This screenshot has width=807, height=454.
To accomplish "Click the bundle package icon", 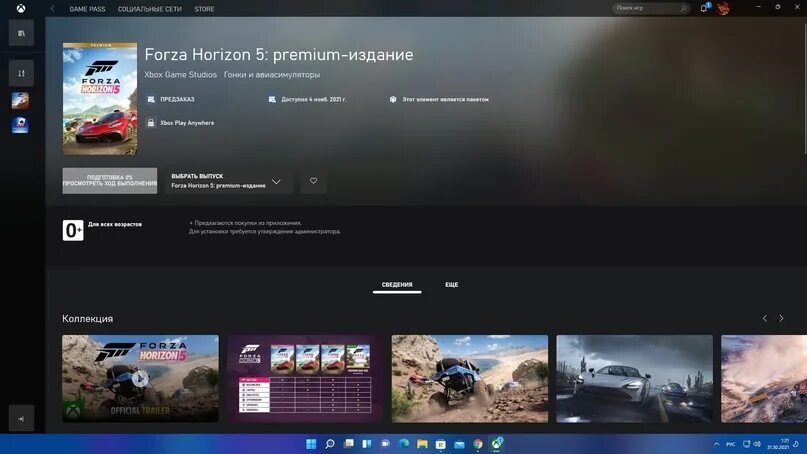I will pos(393,99).
